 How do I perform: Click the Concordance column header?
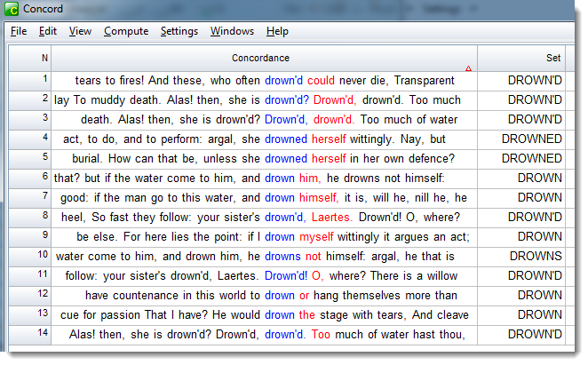click(260, 58)
